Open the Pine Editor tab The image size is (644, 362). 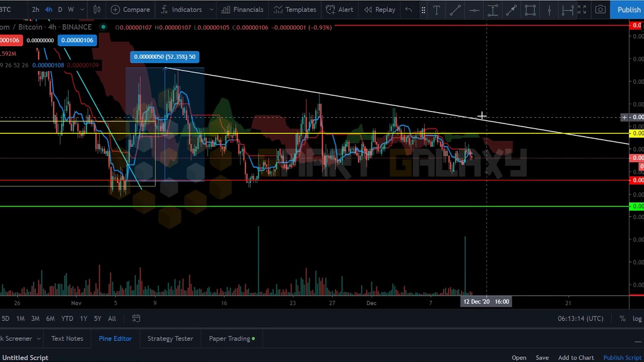tap(115, 338)
